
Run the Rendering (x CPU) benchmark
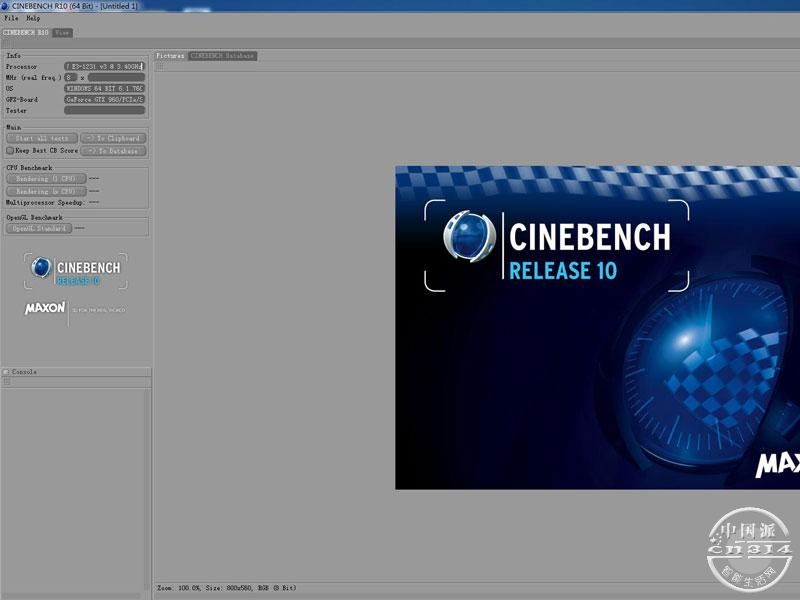(x=46, y=191)
